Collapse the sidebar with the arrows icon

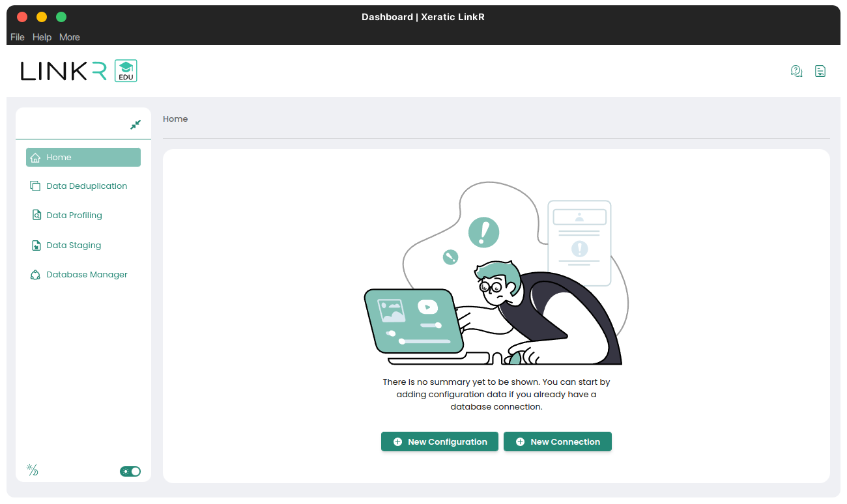[136, 124]
